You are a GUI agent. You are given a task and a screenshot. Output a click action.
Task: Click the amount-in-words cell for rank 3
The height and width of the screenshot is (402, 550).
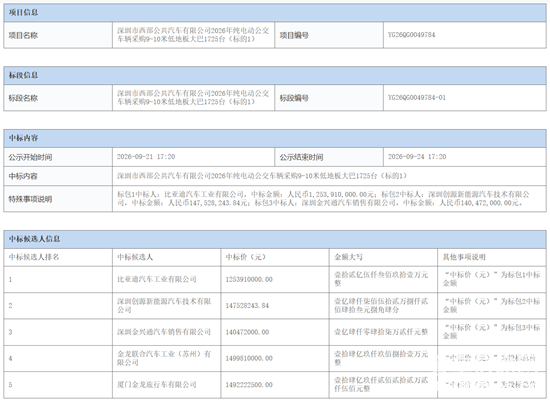[383, 332]
